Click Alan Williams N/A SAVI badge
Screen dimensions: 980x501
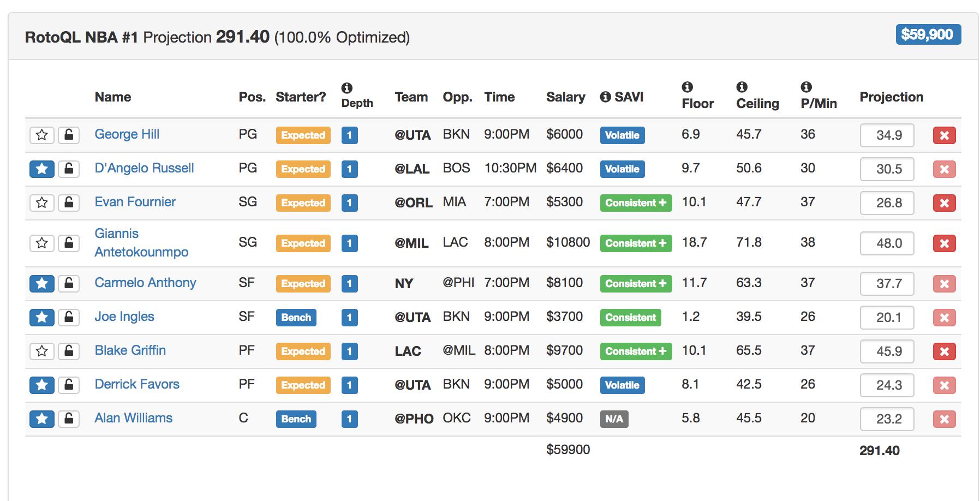[x=614, y=419]
